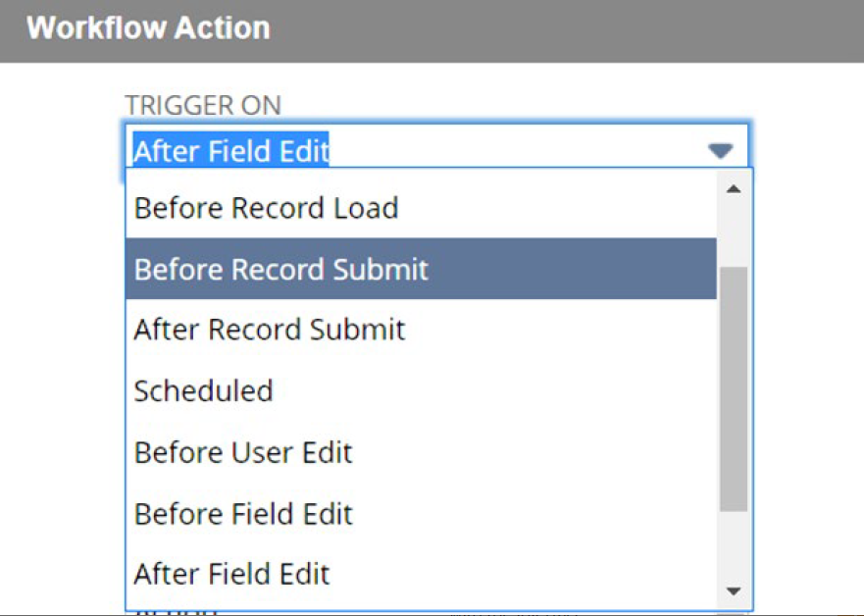Click the scrollbar down arrow
Image resolution: width=864 pixels, height=616 pixels.
click(x=733, y=591)
